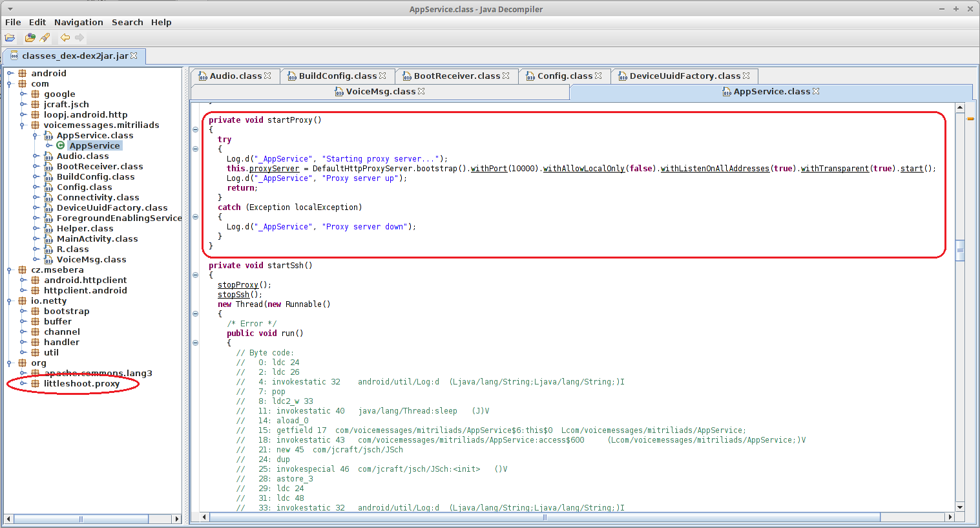
Task: Collapse the cz.msebera package node
Action: pyautogui.click(x=10, y=269)
